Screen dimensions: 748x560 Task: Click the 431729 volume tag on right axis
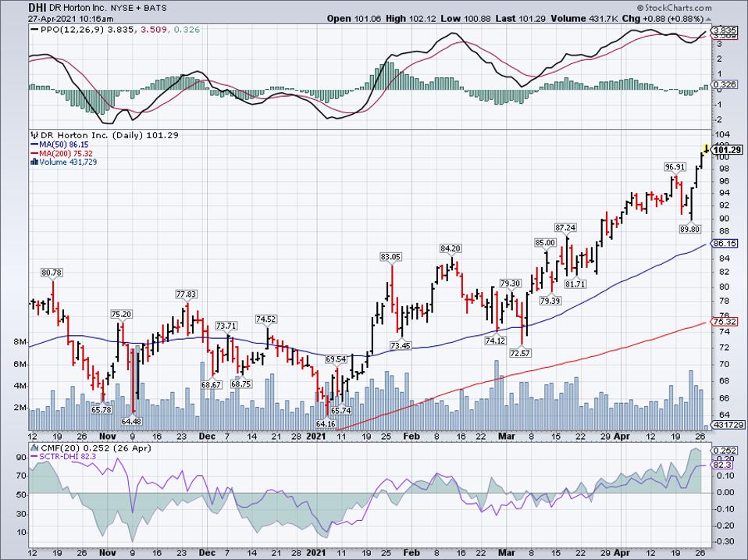(727, 425)
